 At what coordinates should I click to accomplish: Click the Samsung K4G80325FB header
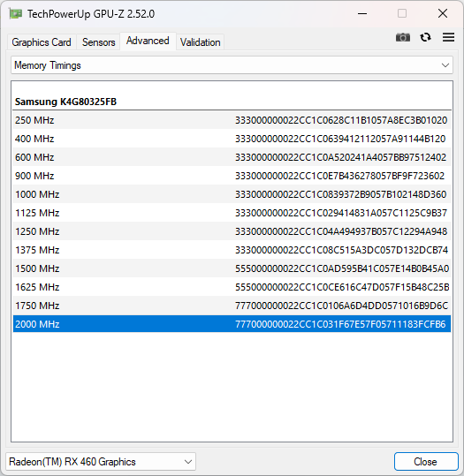(65, 102)
